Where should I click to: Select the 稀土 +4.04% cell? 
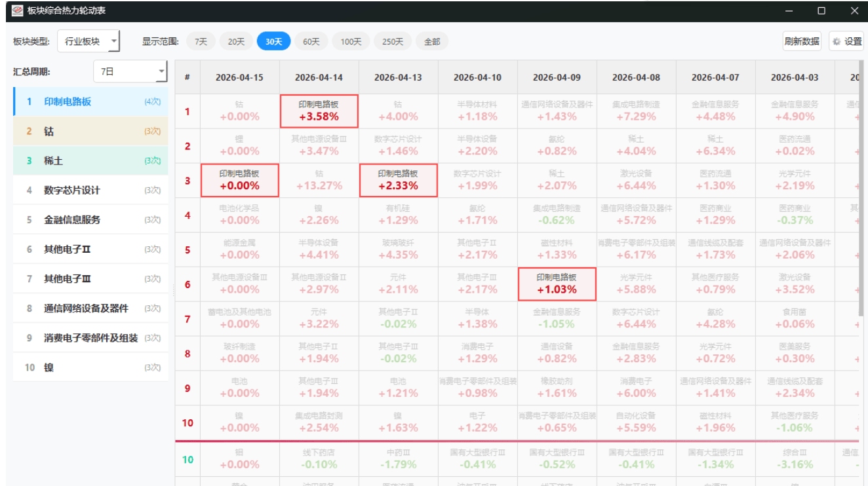point(637,145)
